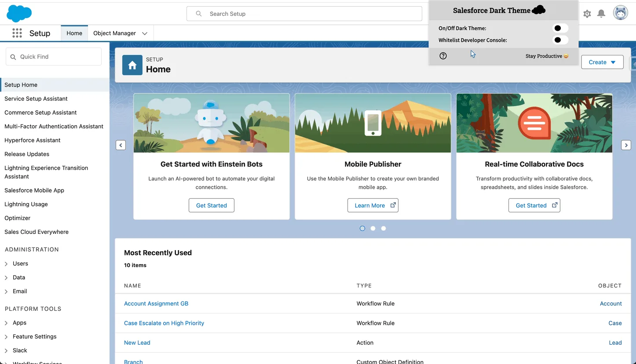Switch to the Object Manager tab

[114, 33]
